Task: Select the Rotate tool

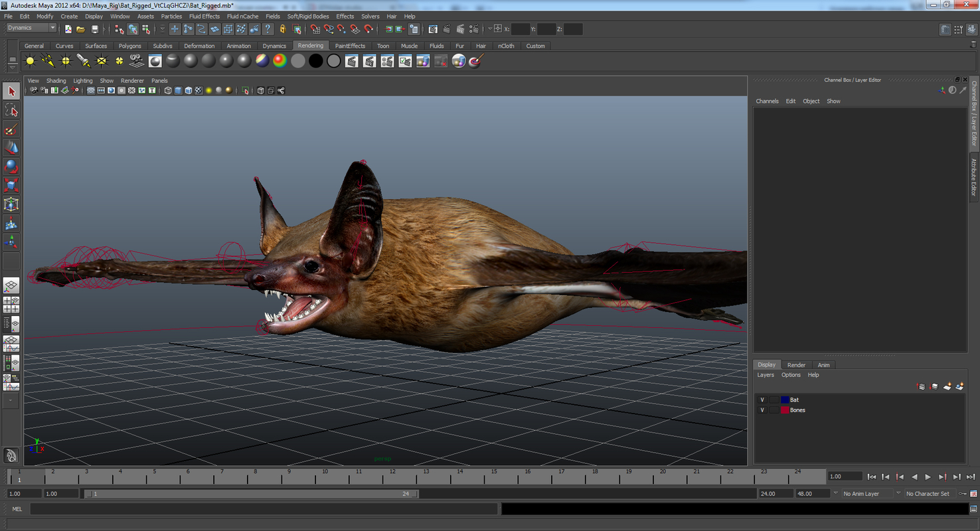Action: 11,165
